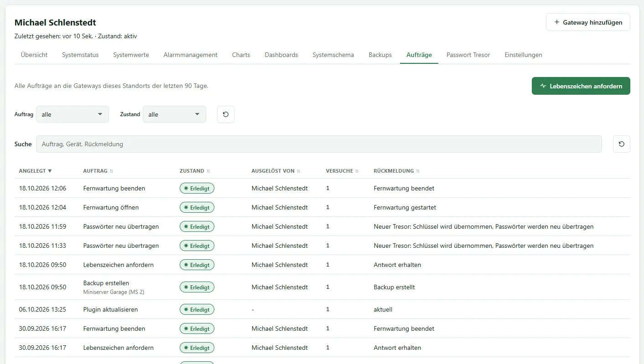
Task: Click the timestamp 18.10.2026 12:06
Action: (x=42, y=188)
